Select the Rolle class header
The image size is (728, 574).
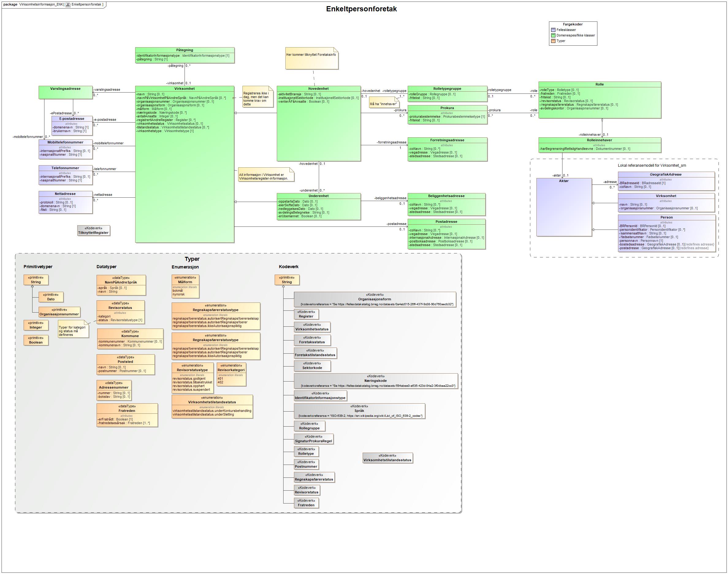point(599,84)
